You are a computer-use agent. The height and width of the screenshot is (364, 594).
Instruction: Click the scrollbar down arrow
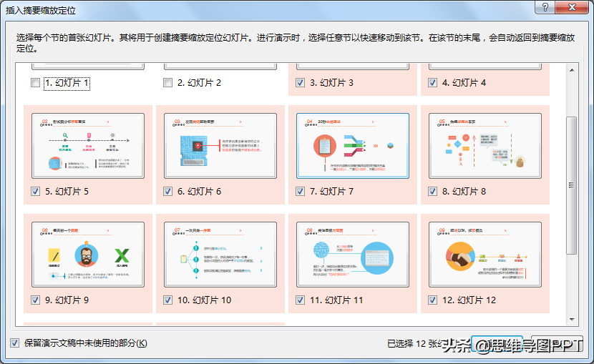(x=572, y=320)
